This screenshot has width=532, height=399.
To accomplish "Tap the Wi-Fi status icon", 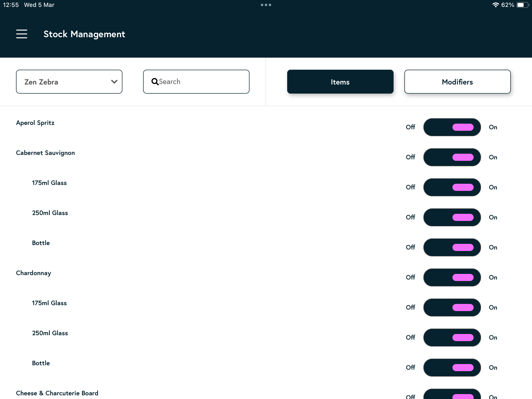I will tap(495, 5).
